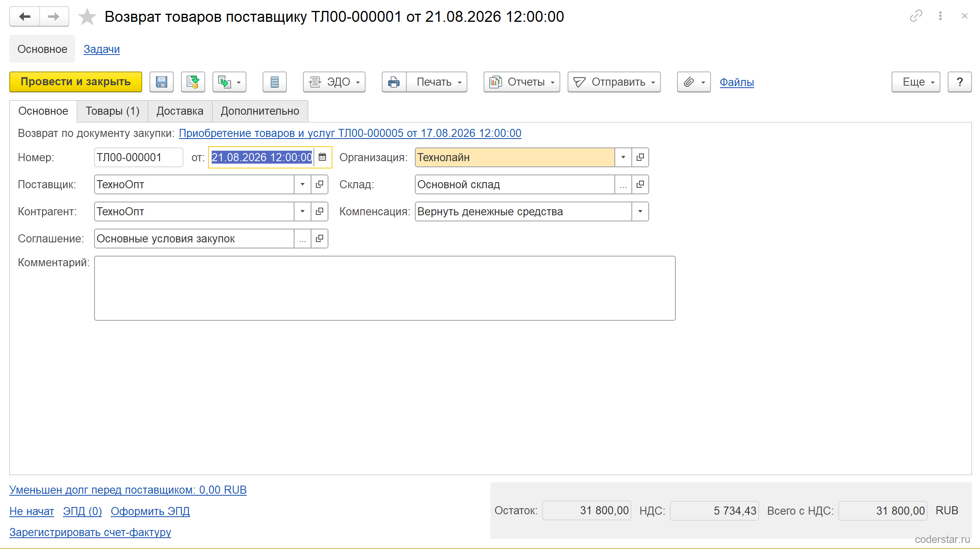
Task: Show document movements report icon
Action: coord(275,82)
